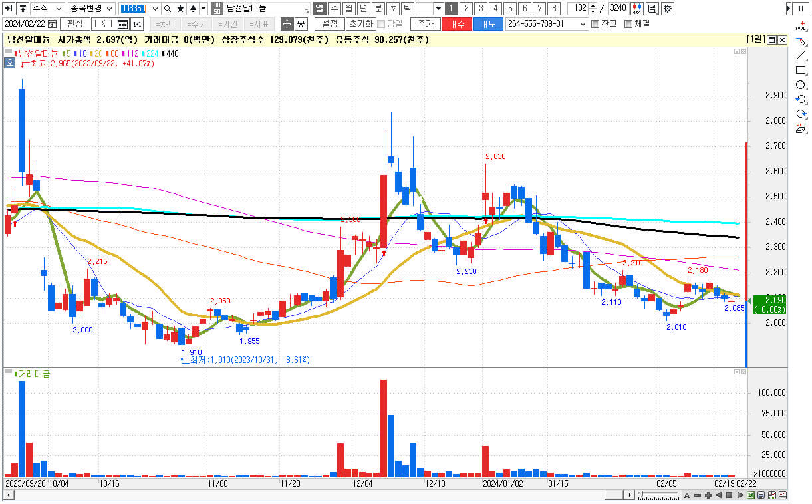Select preset tab number 6

(524, 9)
